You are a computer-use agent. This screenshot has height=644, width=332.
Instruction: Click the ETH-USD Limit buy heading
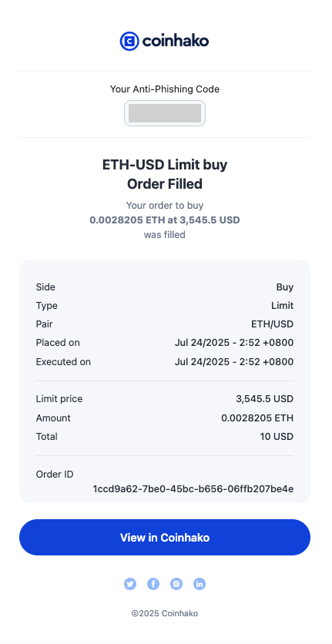tap(165, 165)
